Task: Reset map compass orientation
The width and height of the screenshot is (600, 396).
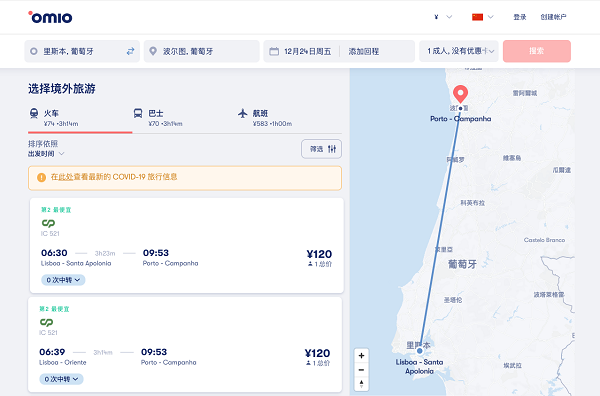Action: coord(361,384)
